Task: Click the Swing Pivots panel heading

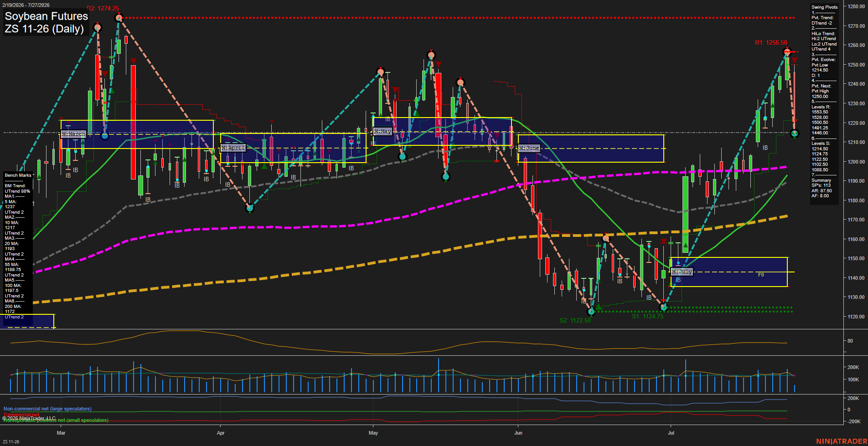Action: pos(825,7)
